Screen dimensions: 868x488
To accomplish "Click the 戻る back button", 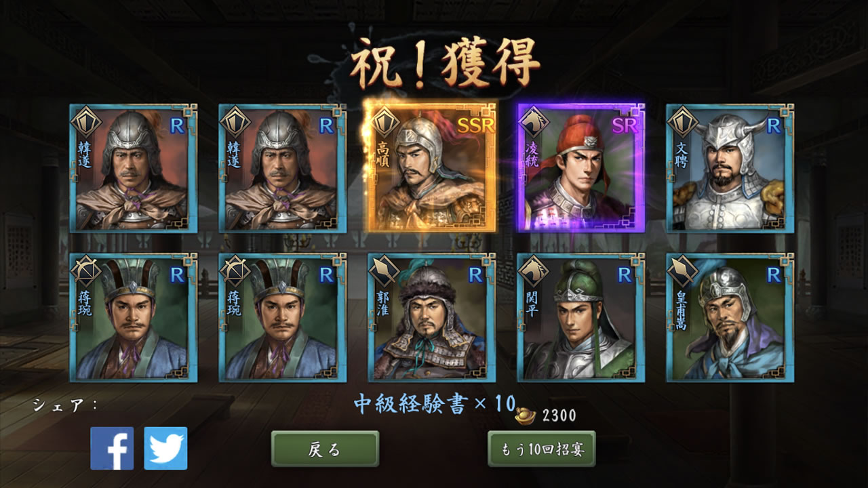I will (x=325, y=449).
